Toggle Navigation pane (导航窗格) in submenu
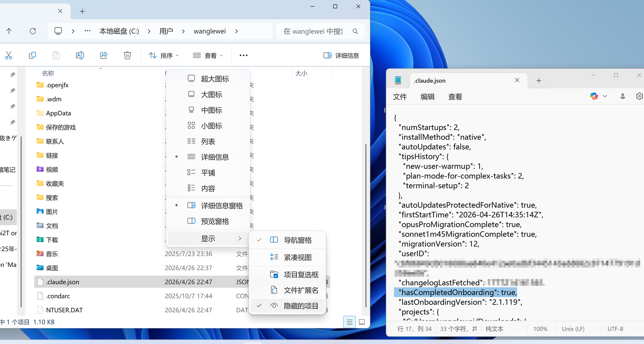Viewport: 644px width, 344px height. 288,240
